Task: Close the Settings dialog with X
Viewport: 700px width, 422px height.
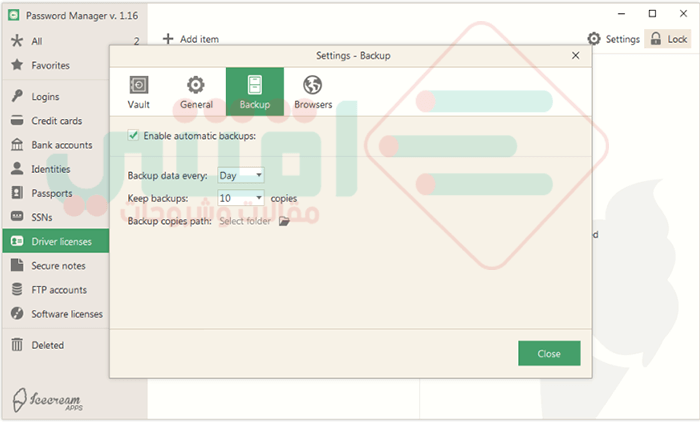Action: (x=575, y=55)
